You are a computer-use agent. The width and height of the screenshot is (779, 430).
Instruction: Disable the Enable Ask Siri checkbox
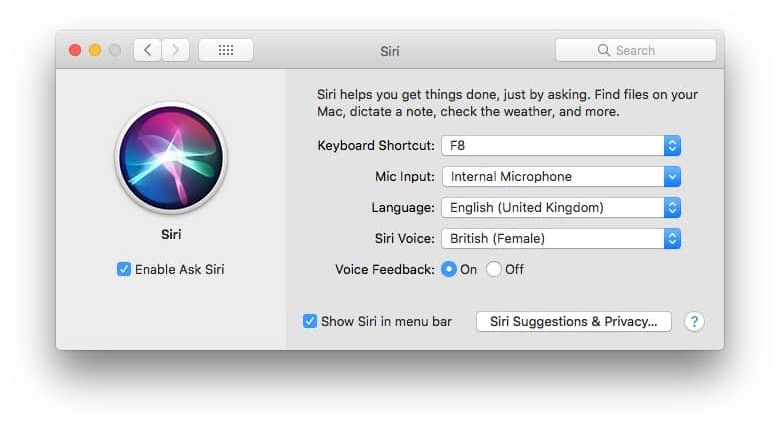point(124,269)
